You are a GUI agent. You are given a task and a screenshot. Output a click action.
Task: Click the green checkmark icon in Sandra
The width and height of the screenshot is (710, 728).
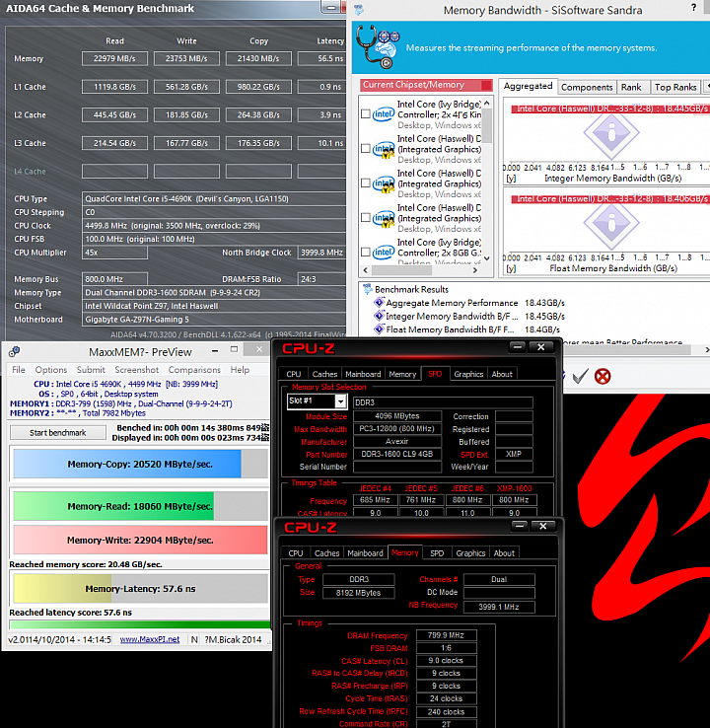pos(580,376)
